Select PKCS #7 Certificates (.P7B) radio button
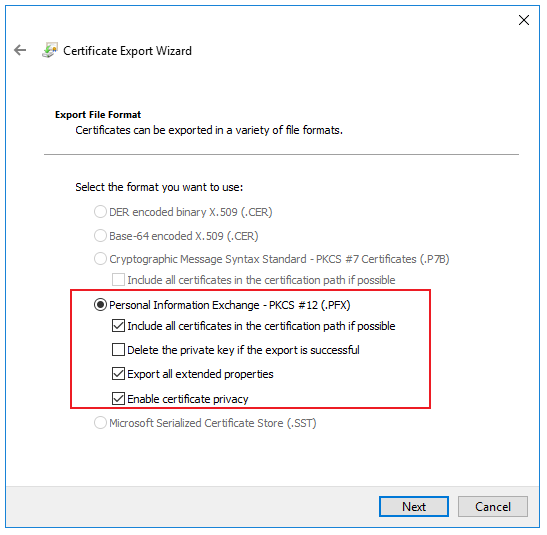547x535 pixels. coord(100,259)
